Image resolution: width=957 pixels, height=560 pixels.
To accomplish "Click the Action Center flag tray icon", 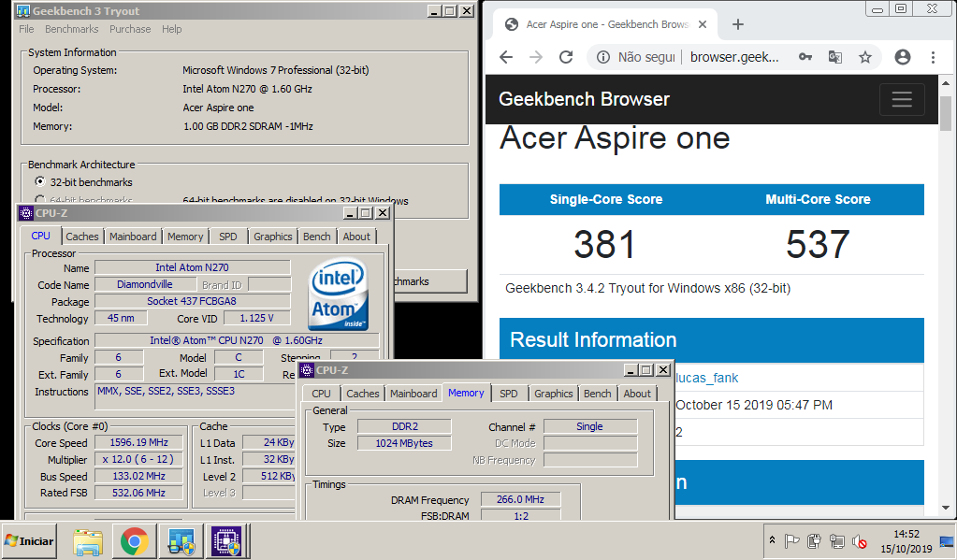I will click(x=791, y=541).
